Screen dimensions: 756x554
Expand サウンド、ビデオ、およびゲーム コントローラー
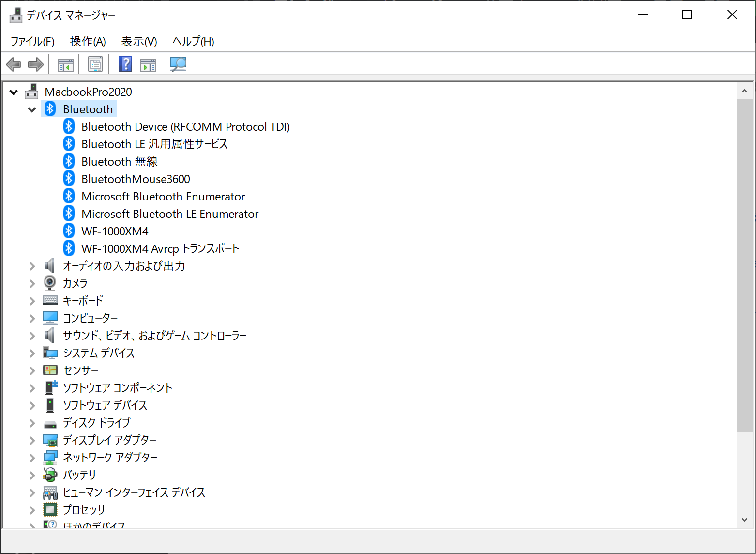(x=32, y=336)
